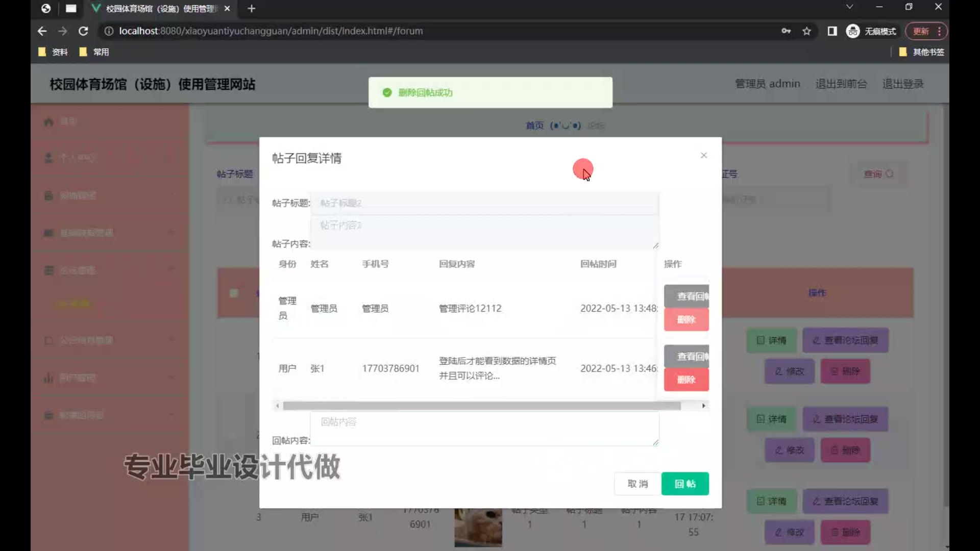Bookmark this page with star icon

click(x=806, y=31)
